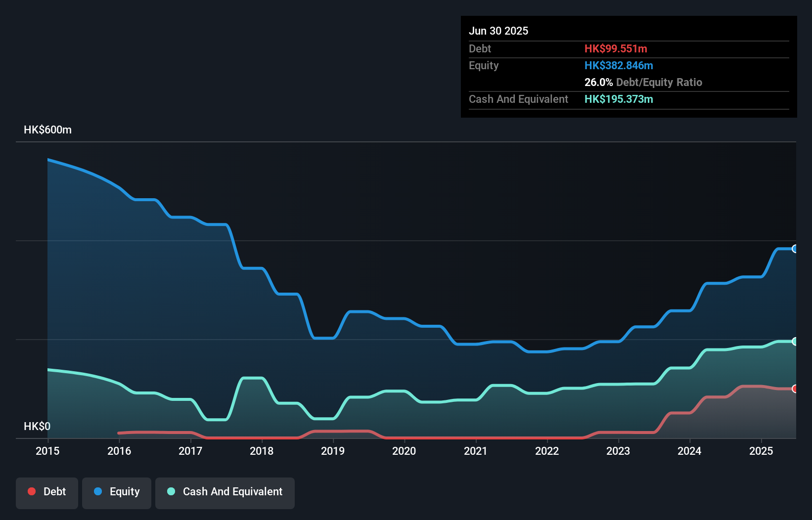Toggle the Debt series visibility
Viewport: 812px width, 520px height.
[x=47, y=493]
